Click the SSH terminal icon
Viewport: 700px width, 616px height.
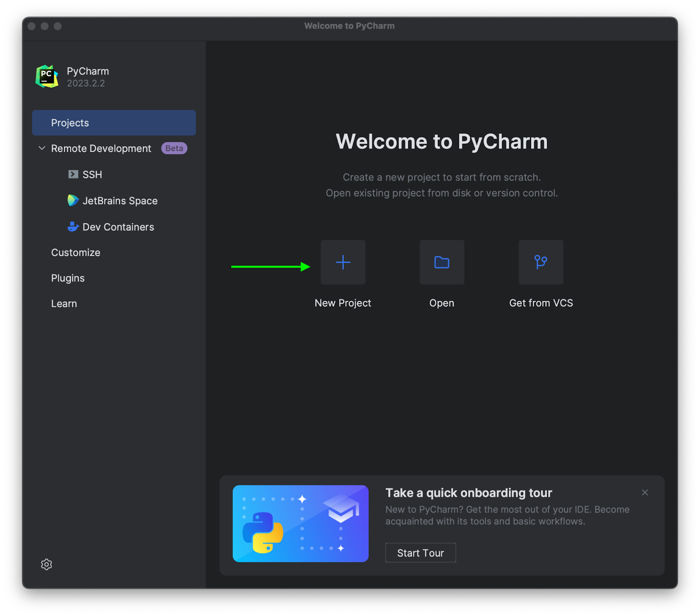[73, 174]
